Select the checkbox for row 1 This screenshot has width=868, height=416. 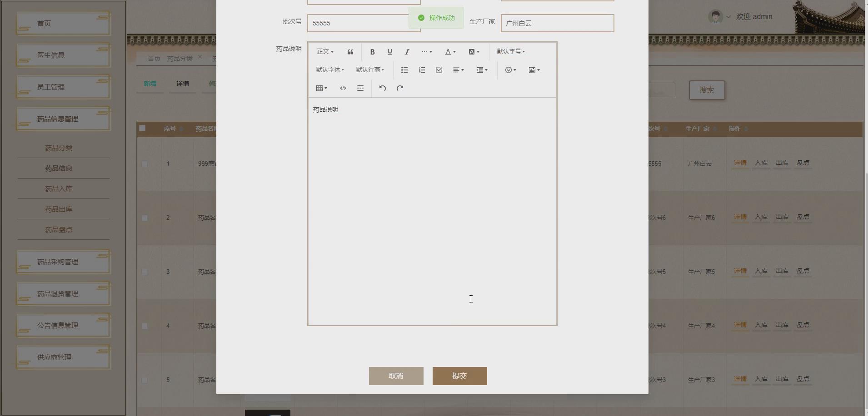(x=145, y=163)
